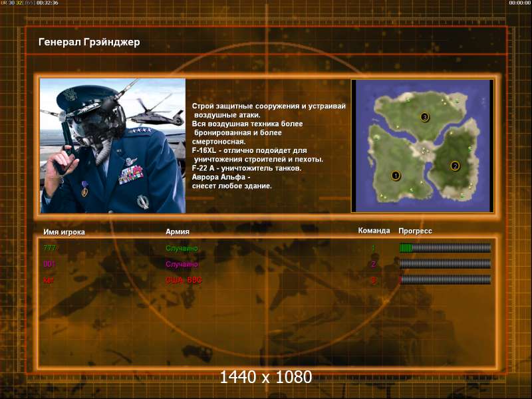Viewport: 532px width, 399px height.
Task: Click player name '777'
Action: (x=49, y=248)
